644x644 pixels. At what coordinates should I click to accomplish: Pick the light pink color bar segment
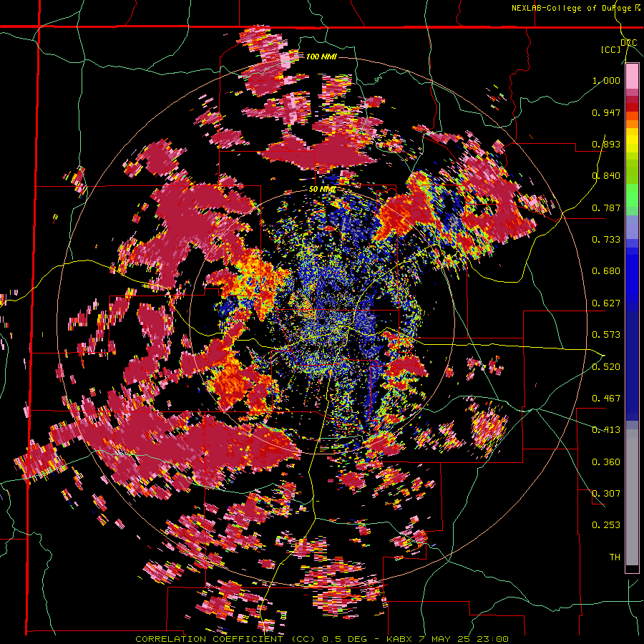(632, 76)
